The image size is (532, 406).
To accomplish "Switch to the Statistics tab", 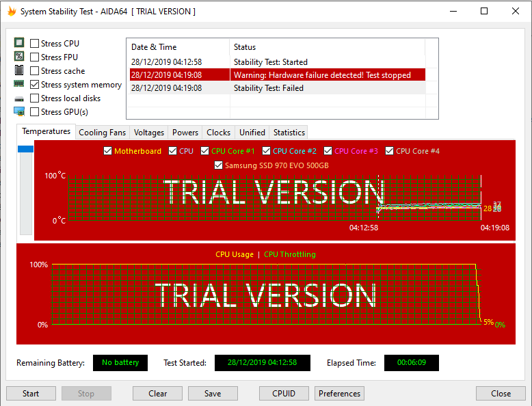I will (x=289, y=133).
